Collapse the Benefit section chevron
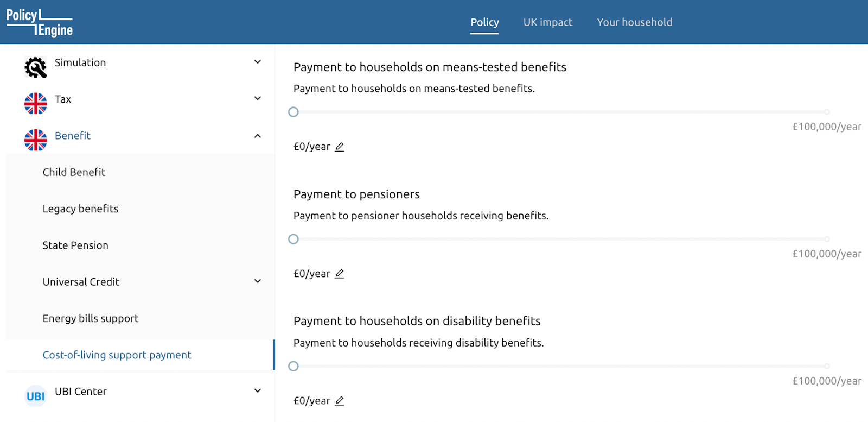Viewport: 868px width, 422px height. 258,136
